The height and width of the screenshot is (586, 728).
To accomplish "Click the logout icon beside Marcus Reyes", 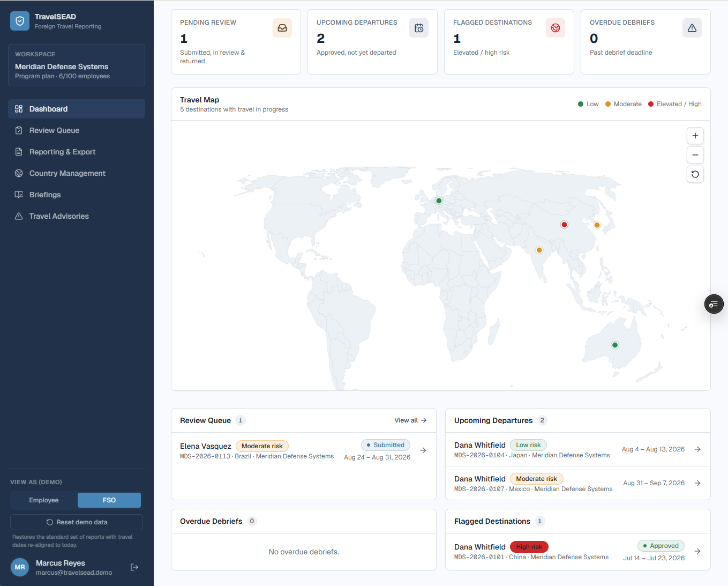I will (x=134, y=567).
